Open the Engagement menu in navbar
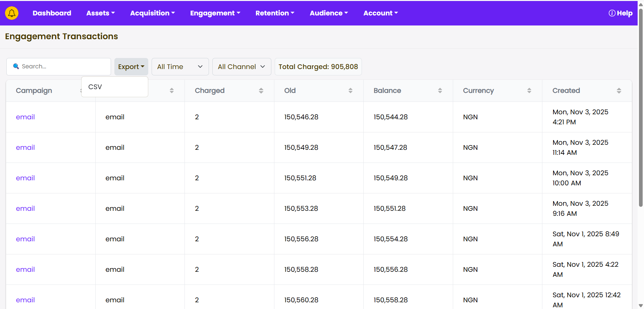This screenshot has width=644, height=309. pos(215,13)
